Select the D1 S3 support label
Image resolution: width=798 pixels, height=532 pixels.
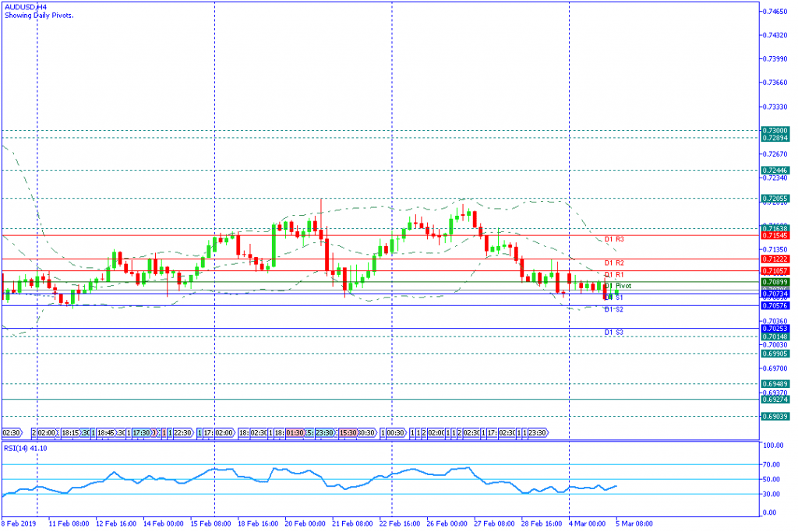pos(614,333)
